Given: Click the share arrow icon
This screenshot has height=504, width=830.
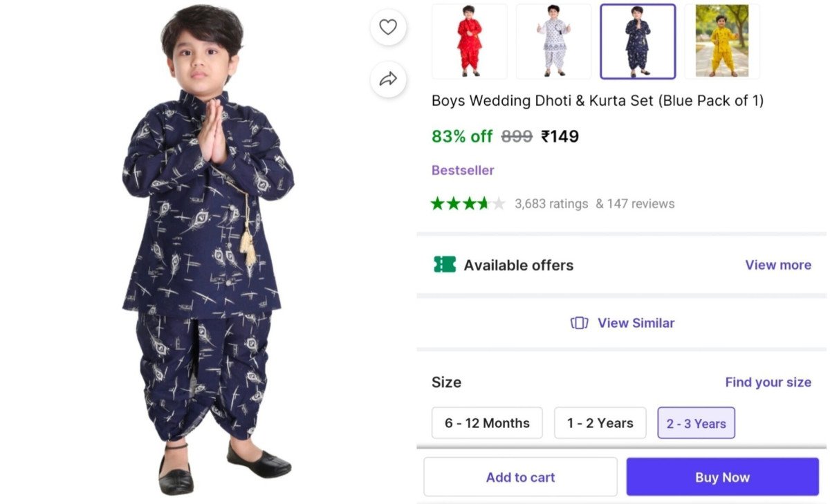Looking at the screenshot, I should coord(388,79).
